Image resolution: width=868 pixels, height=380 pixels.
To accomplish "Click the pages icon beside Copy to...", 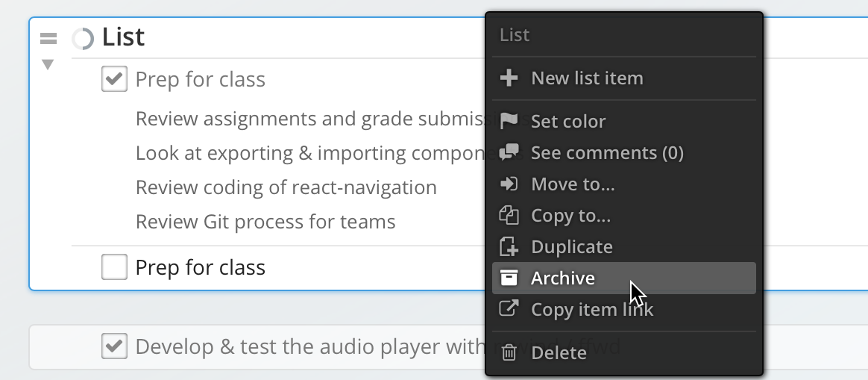I will pos(509,216).
